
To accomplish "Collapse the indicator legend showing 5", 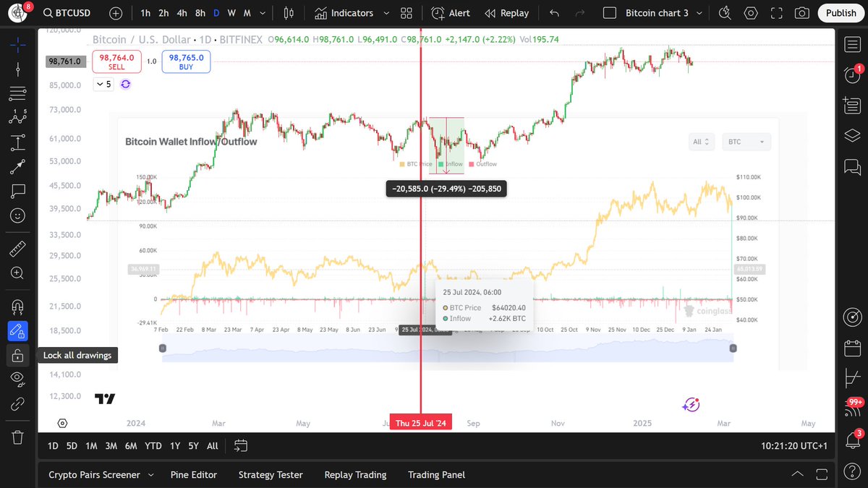I will pyautogui.click(x=104, y=84).
